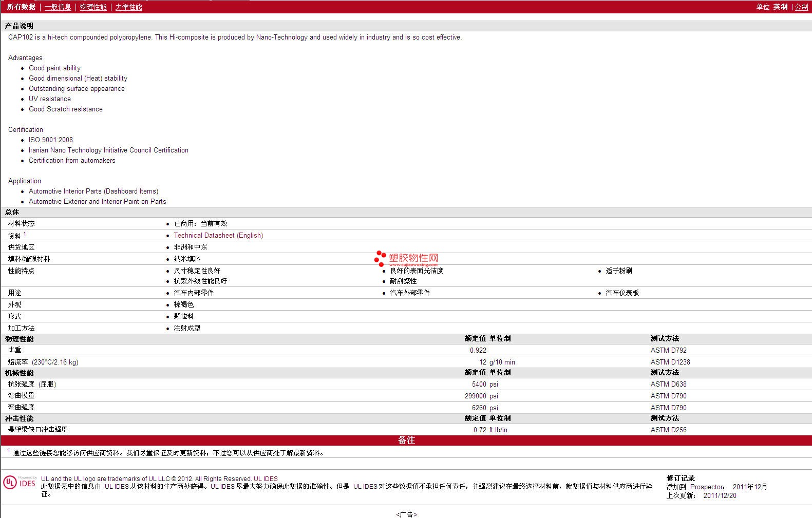The height and width of the screenshot is (518, 812).
Task: Click the 6260 flexural strength value
Action: [479, 408]
